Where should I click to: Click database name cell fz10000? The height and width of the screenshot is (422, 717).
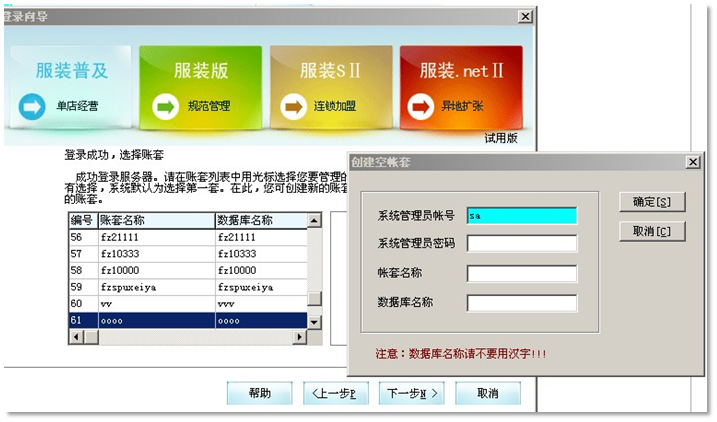(x=261, y=270)
